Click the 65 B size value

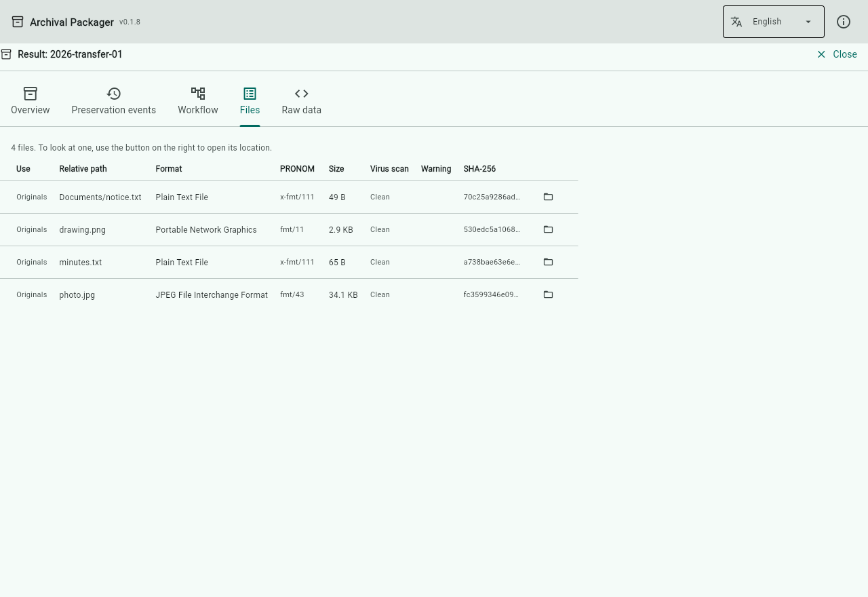tap(337, 263)
